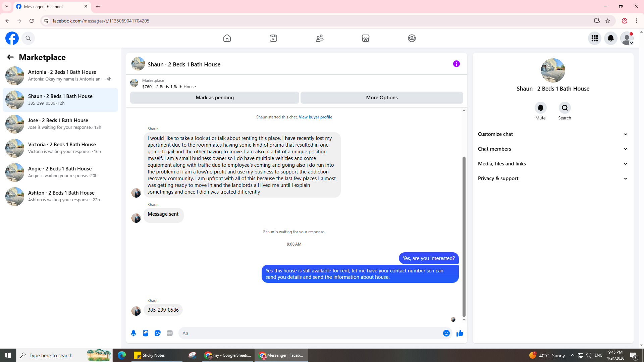
Task: Click the conversation information icon
Action: 457,64
